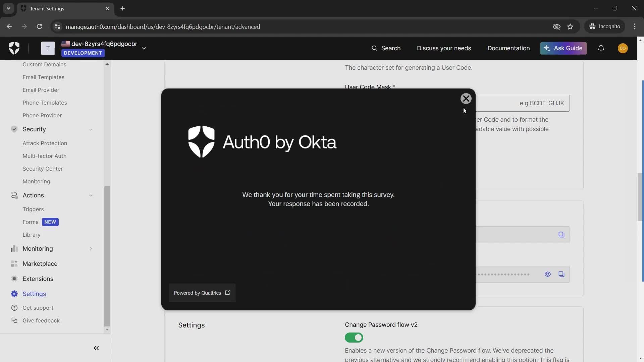This screenshot has height=362, width=644.
Task: Click the Actions flow icon
Action: [14, 195]
